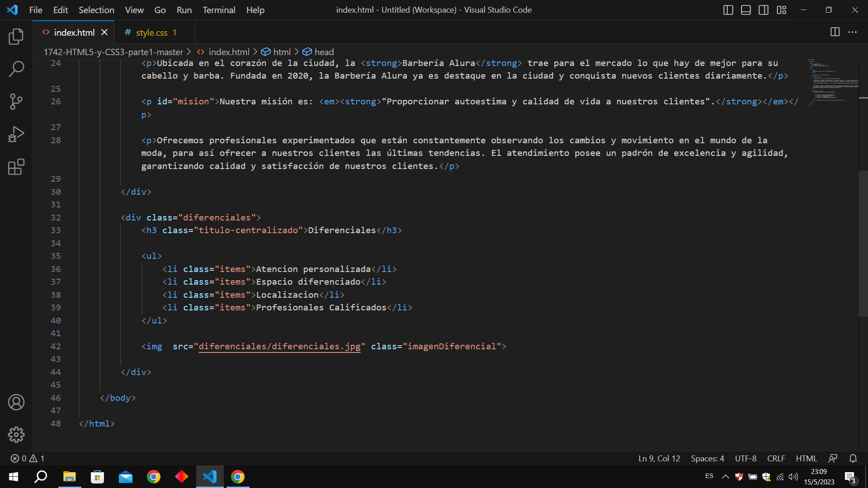This screenshot has height=488, width=868.
Task: Open the View menu
Action: (134, 10)
